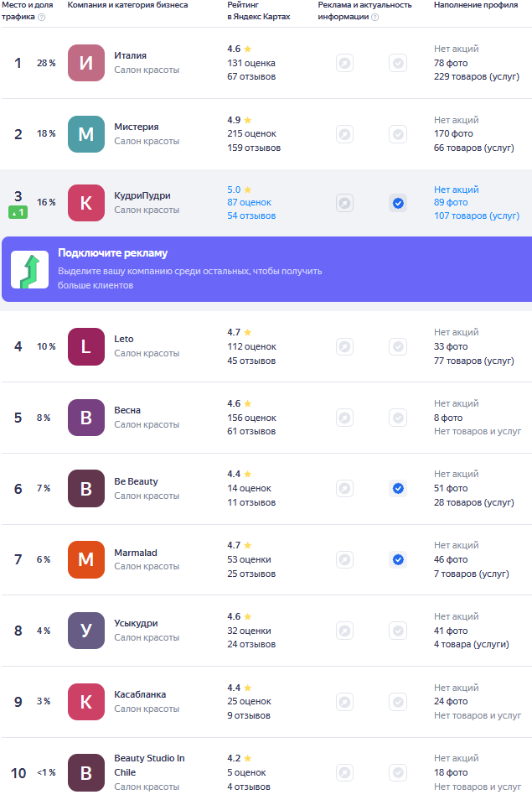Click the 'Рейтинг в Яндекс Картах' column header
Image resolution: width=532 pixels, height=805 pixels.
258,11
